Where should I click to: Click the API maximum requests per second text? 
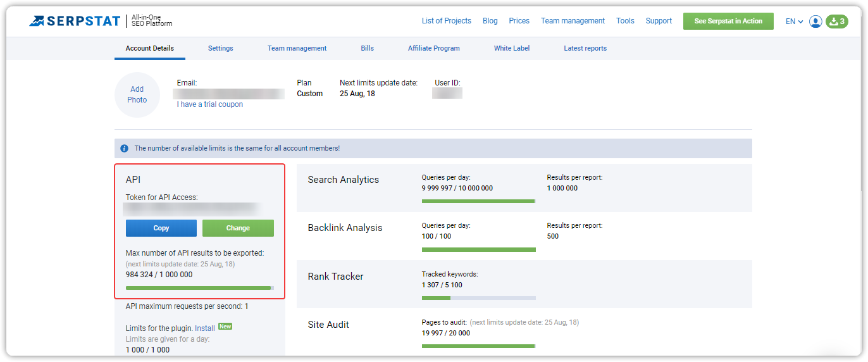pos(187,306)
